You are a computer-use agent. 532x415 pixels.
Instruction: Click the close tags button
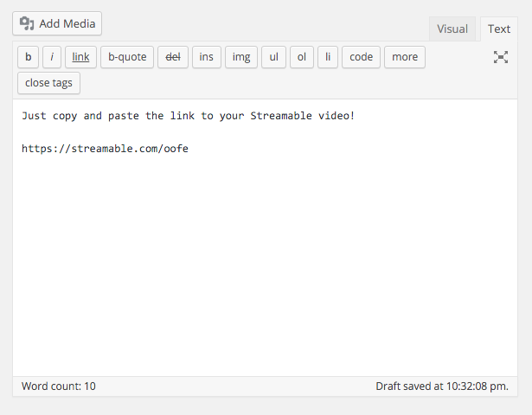pos(48,83)
